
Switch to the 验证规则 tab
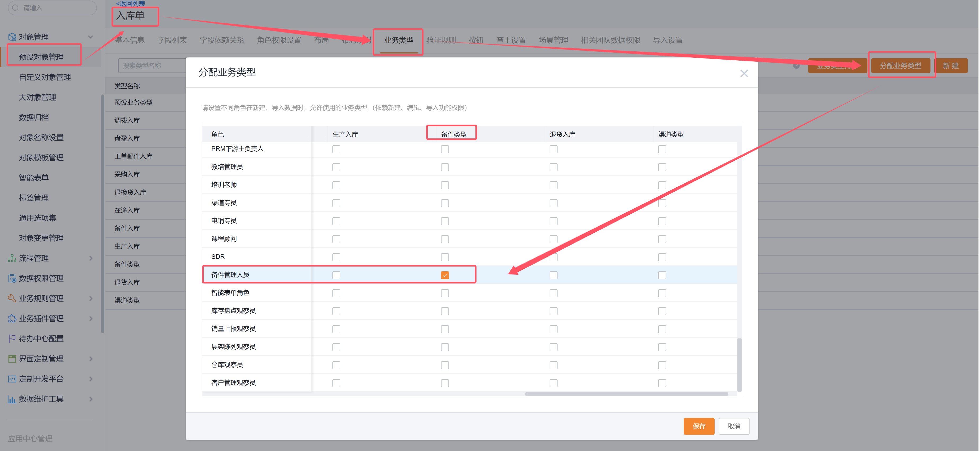click(440, 40)
